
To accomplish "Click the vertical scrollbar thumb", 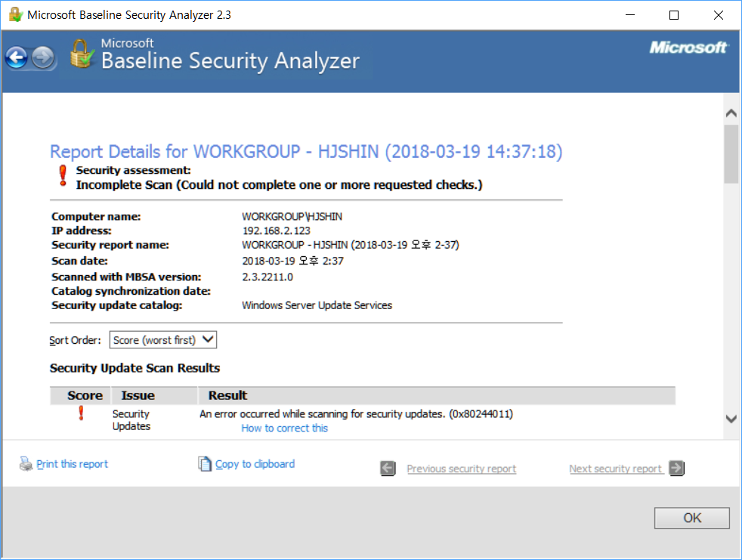I will click(731, 154).
